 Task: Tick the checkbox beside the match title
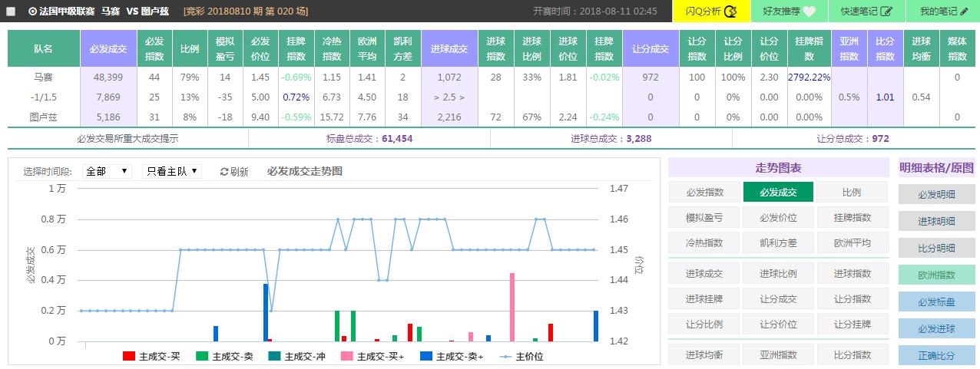11,12
